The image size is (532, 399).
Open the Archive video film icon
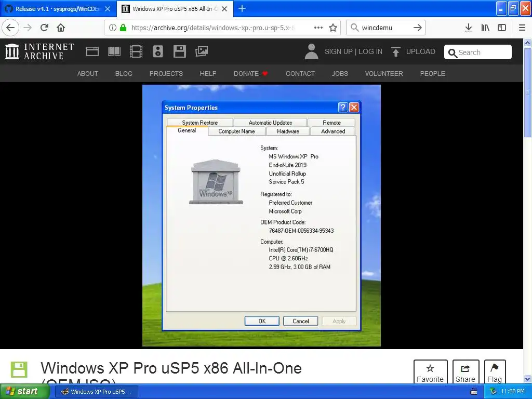pyautogui.click(x=136, y=51)
